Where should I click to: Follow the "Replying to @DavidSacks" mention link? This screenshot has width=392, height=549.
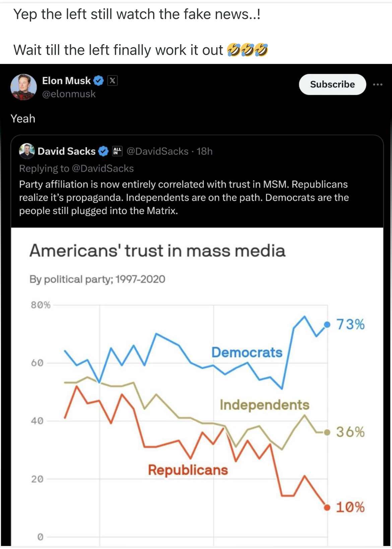(103, 168)
